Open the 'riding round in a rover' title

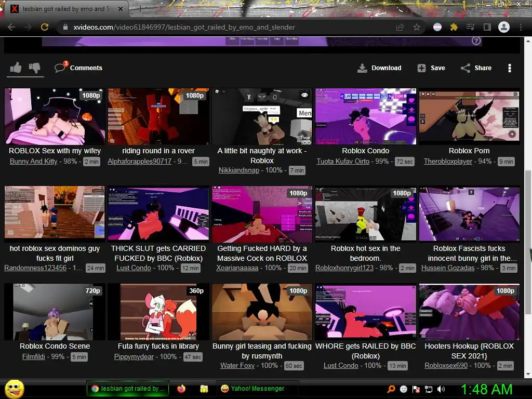158,151
